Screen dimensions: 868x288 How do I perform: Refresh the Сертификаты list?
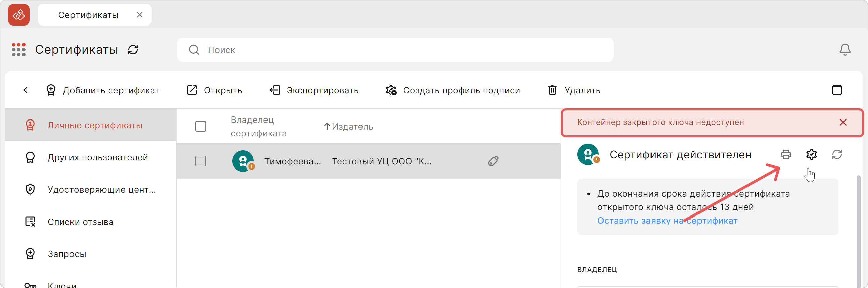[x=133, y=50]
